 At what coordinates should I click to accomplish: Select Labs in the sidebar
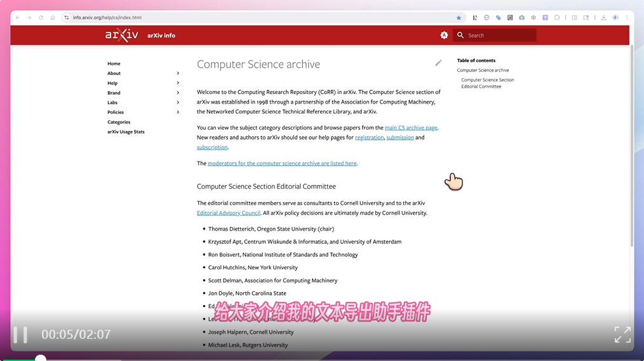(x=112, y=102)
